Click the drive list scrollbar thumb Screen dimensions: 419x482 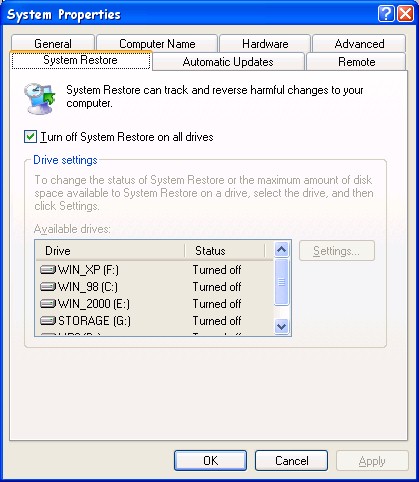[282, 282]
